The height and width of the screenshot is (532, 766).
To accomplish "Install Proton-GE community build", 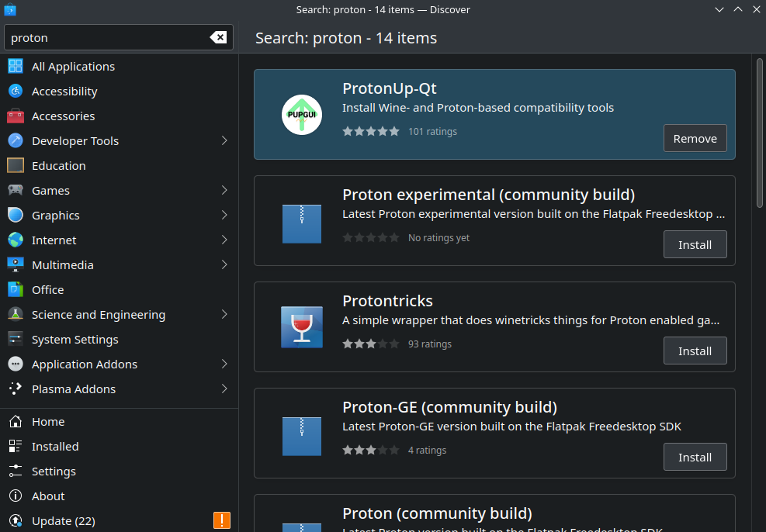I will tap(695, 458).
